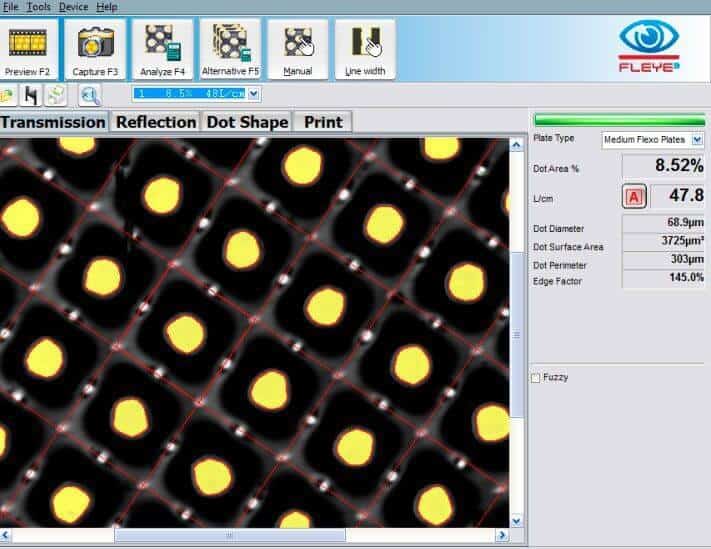Open the Device menu

tap(73, 7)
